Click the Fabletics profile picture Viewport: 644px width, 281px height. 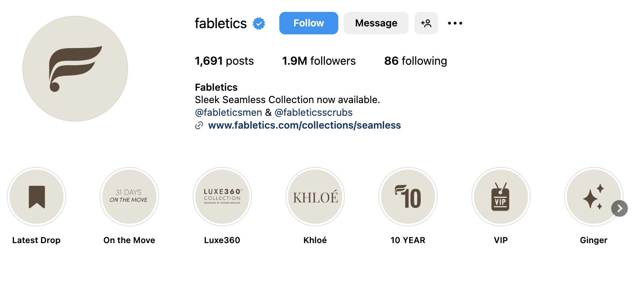75,69
